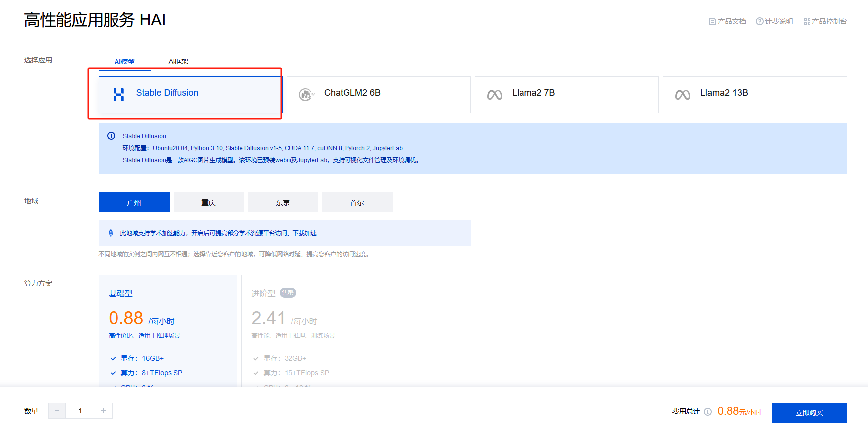
Task: Select the ChatGLM2 6B application card
Action: [379, 95]
